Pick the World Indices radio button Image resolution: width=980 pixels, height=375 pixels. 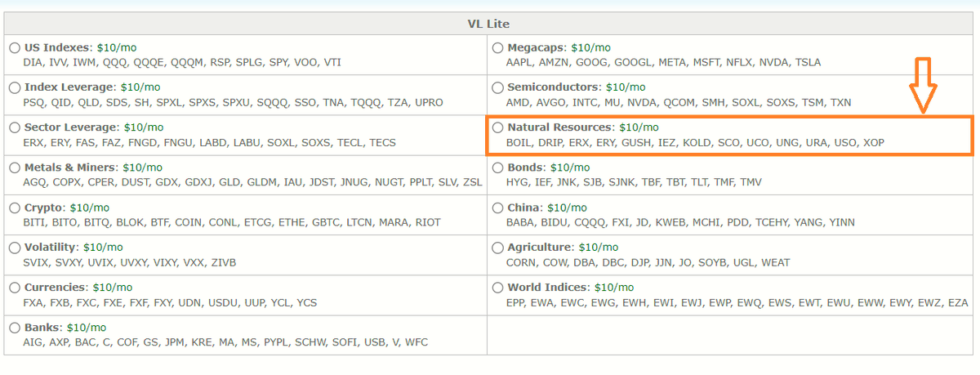(497, 288)
